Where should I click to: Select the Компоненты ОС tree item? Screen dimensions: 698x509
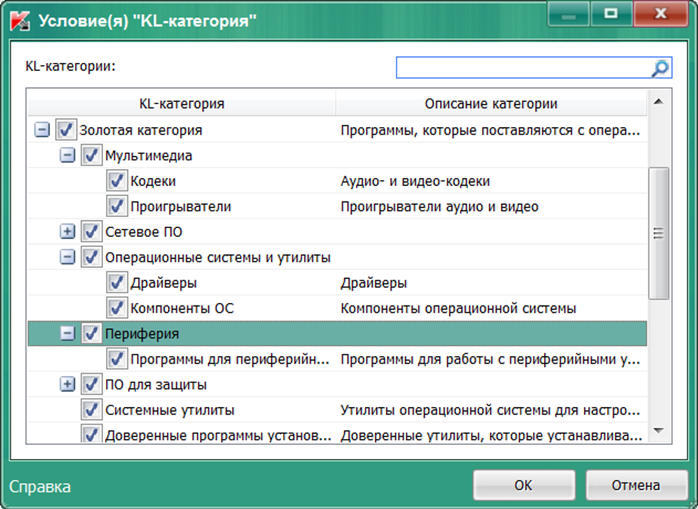pyautogui.click(x=182, y=308)
